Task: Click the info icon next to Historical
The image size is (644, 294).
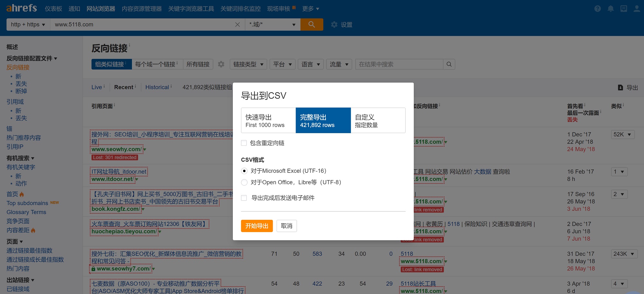Action: point(171,86)
